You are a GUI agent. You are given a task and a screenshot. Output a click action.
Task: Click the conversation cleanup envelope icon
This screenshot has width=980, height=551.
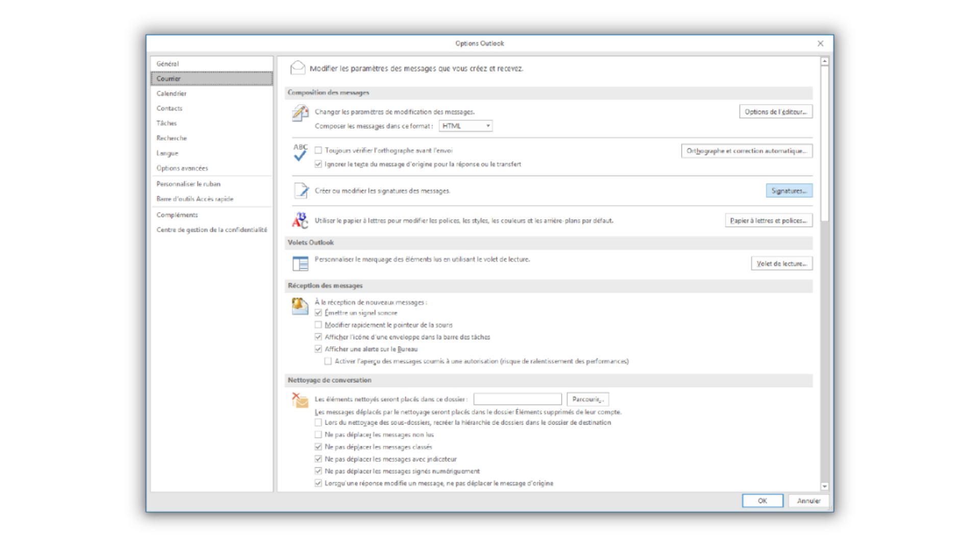300,400
